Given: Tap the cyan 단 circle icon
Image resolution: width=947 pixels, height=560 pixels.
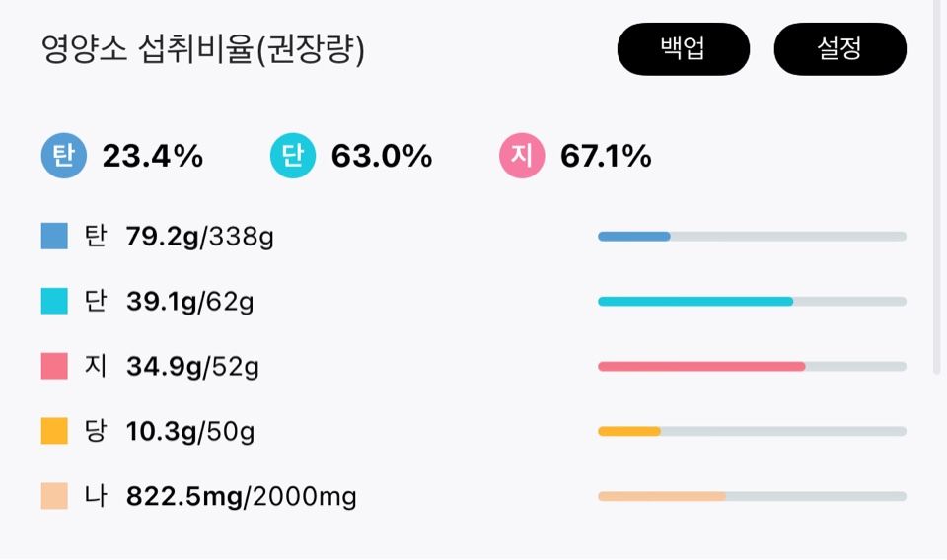Looking at the screenshot, I should 293,156.
